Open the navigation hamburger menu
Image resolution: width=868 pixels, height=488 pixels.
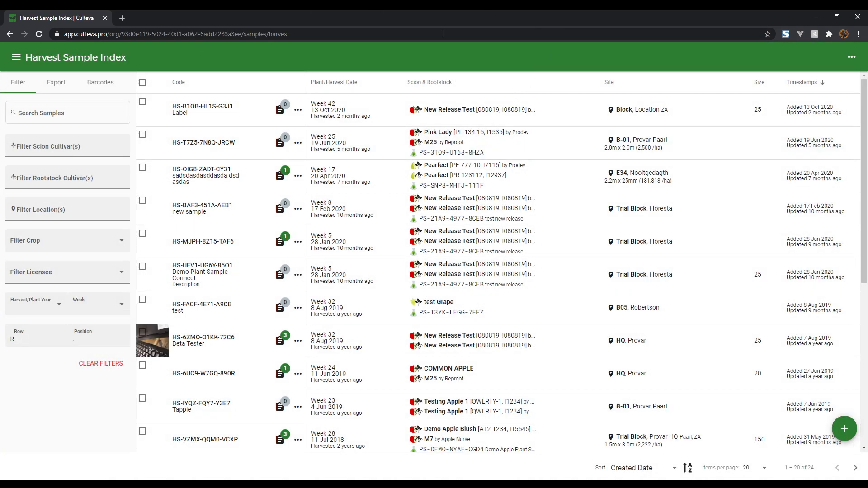point(15,57)
